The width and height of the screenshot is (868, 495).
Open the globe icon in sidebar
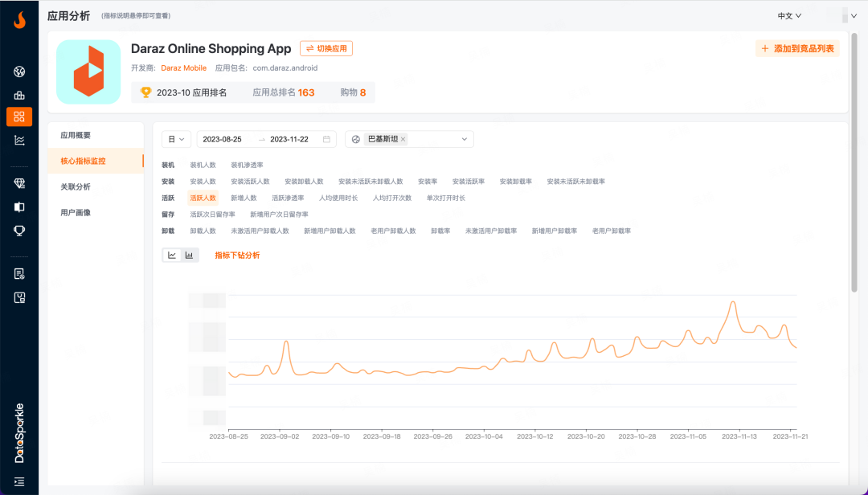[19, 72]
